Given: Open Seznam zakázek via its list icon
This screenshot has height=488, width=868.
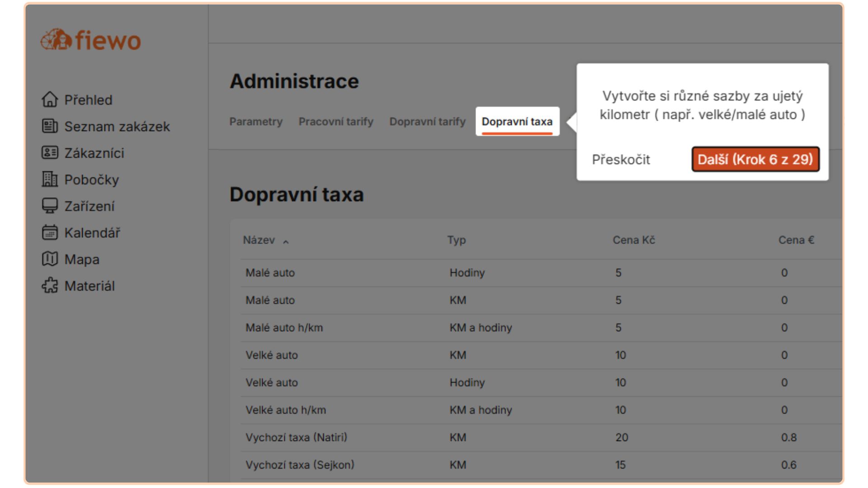Looking at the screenshot, I should [x=50, y=126].
